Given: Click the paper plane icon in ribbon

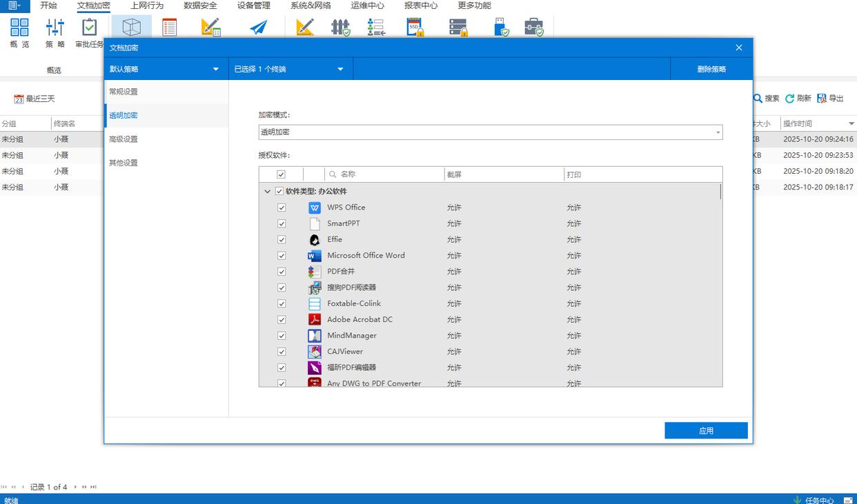Looking at the screenshot, I should click(x=258, y=28).
